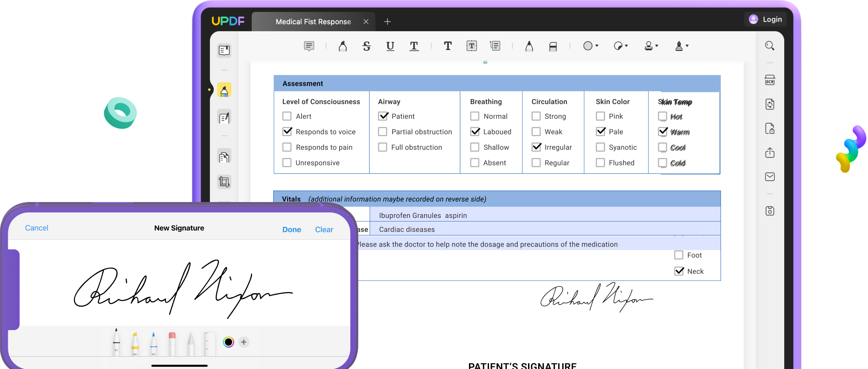Tick the Flushed skin color checkbox
Viewport: 868px width, 369px height.
point(600,163)
